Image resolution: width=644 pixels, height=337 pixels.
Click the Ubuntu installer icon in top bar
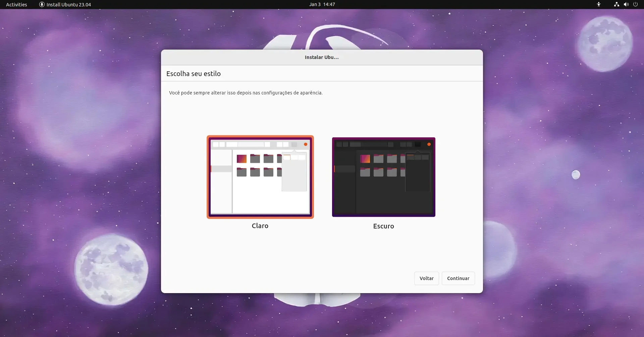click(42, 4)
